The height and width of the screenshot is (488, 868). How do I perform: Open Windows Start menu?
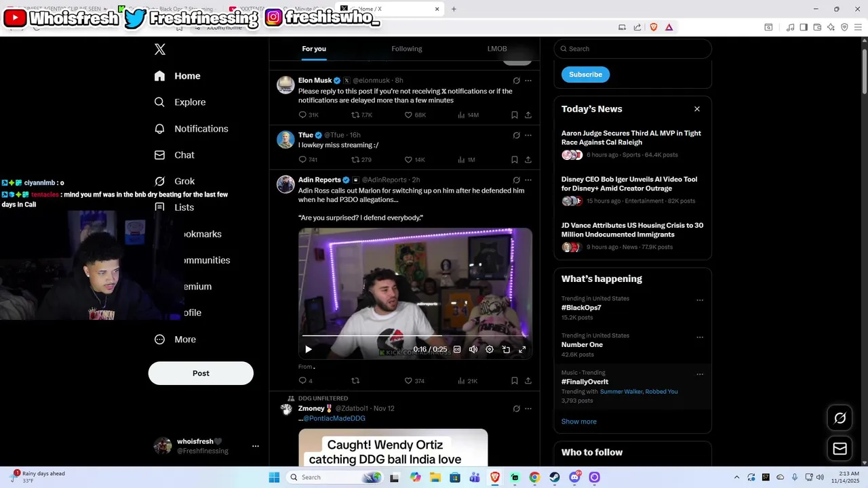pyautogui.click(x=274, y=477)
